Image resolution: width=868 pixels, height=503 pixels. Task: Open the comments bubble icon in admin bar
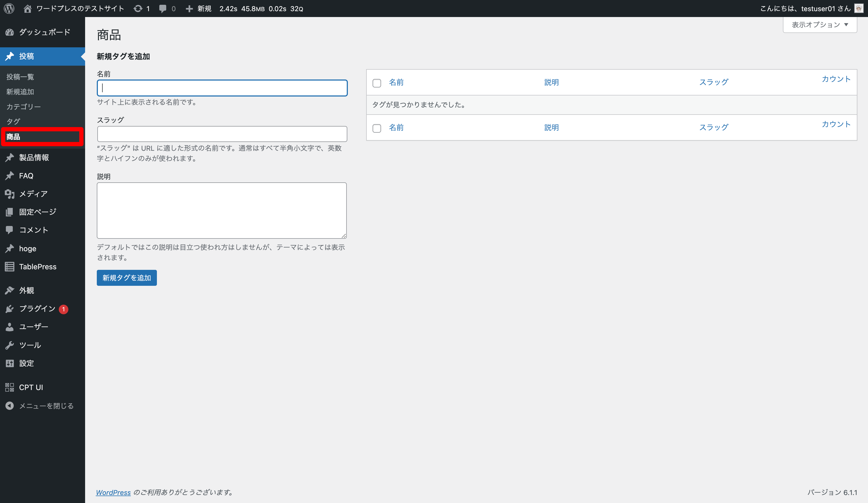coord(162,8)
